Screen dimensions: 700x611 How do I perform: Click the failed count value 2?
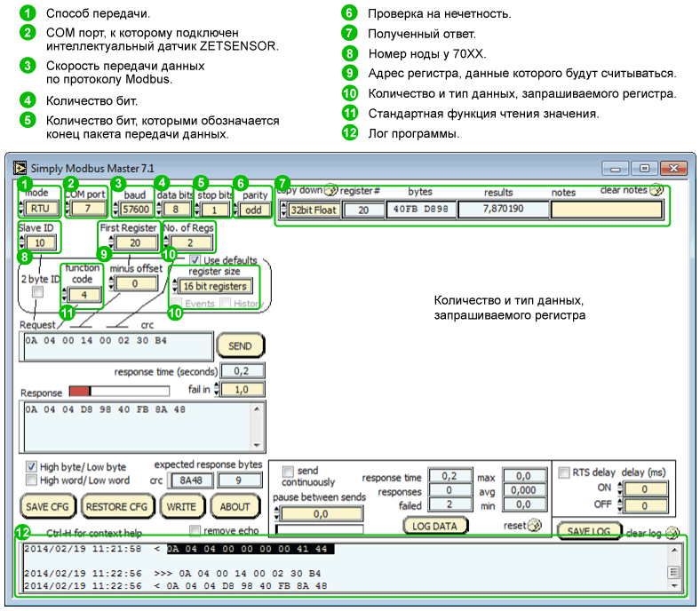[449, 504]
